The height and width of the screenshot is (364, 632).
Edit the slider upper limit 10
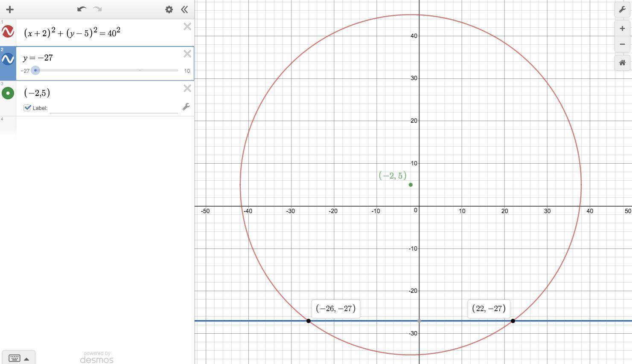187,71
